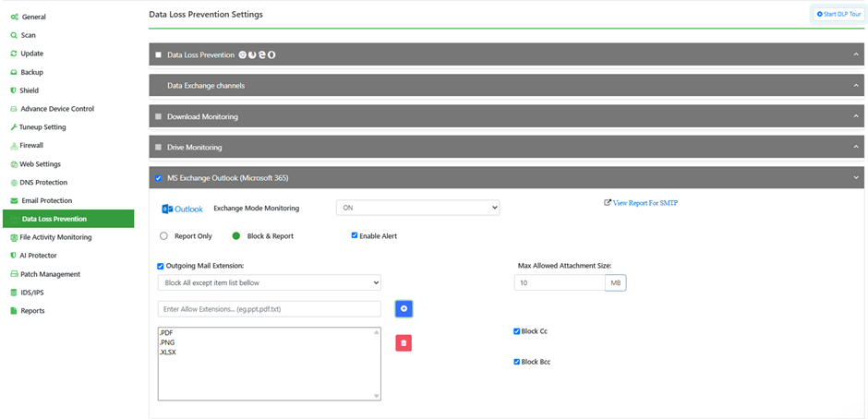Click the external-link icon beside View Report
Viewport: 868px width, 419px height.
[608, 203]
